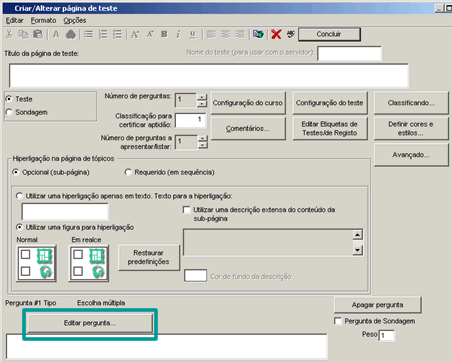Click the 'Escolha múltipla' question type text
The height and width of the screenshot is (362, 452).
coord(101,303)
